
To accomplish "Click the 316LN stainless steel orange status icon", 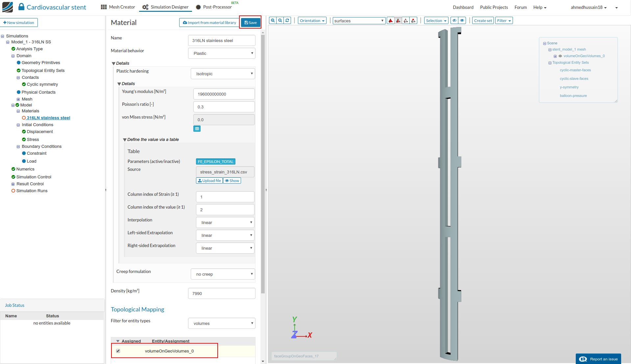I will point(24,118).
